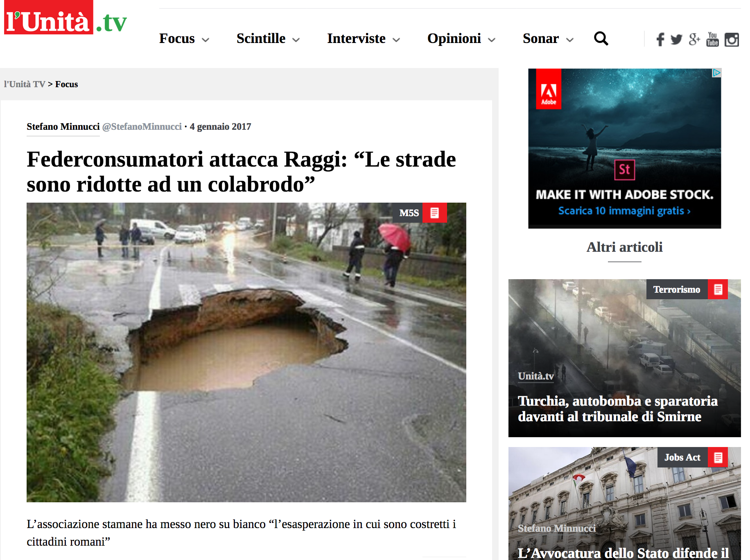Open the Opinioni section

click(454, 38)
